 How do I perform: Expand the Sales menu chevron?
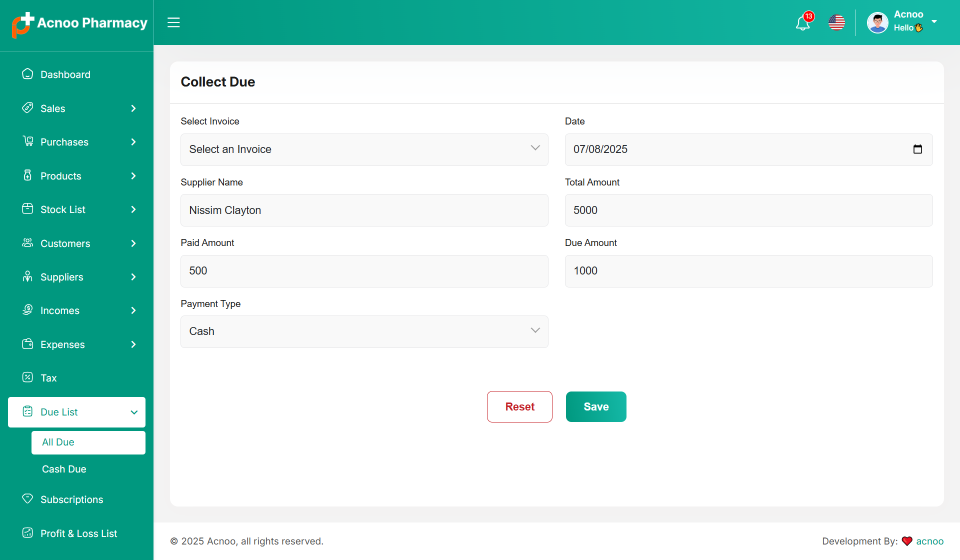pos(133,108)
